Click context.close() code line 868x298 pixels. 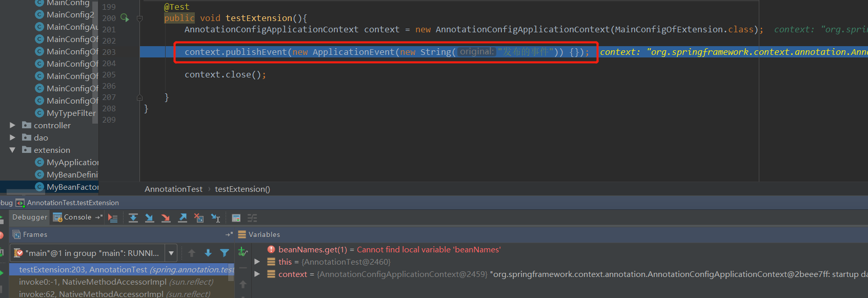pyautogui.click(x=225, y=75)
